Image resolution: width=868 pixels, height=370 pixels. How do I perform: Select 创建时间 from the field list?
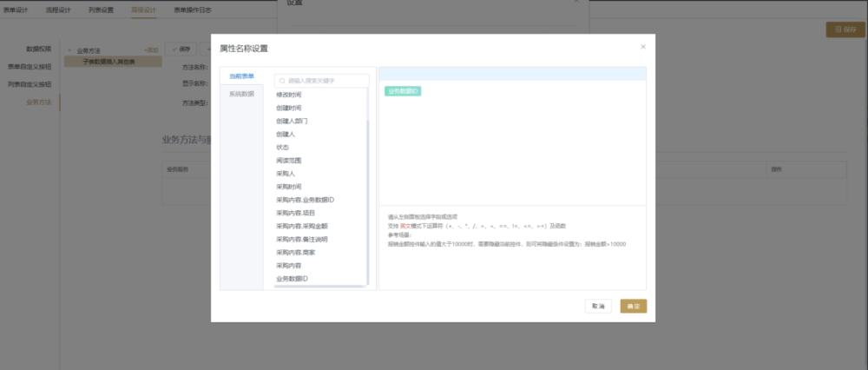[289, 108]
